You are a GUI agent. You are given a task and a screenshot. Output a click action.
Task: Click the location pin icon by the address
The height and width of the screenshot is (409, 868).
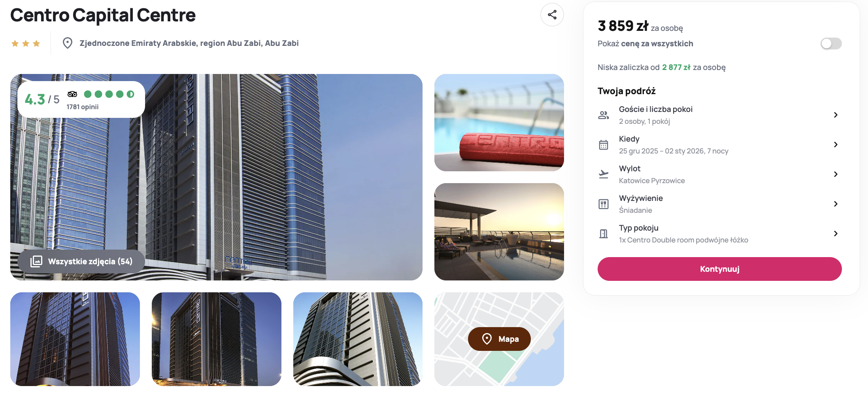[68, 43]
